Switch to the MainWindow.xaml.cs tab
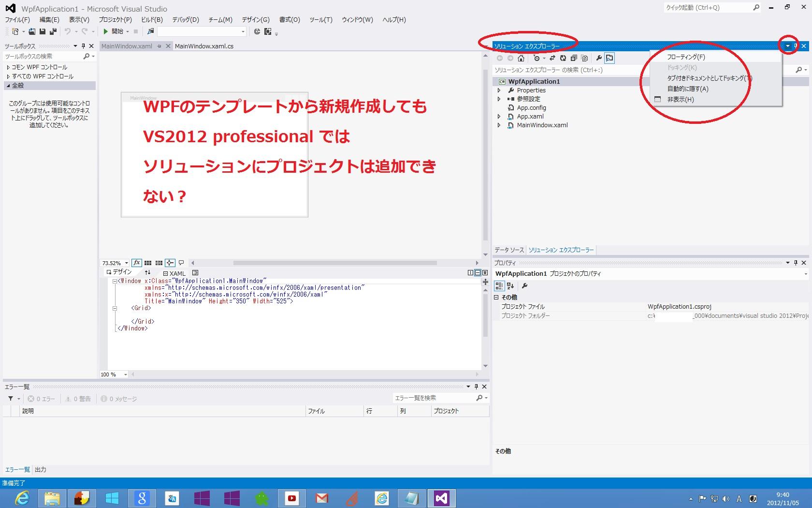Viewport: 812px width, 508px height. click(x=204, y=46)
